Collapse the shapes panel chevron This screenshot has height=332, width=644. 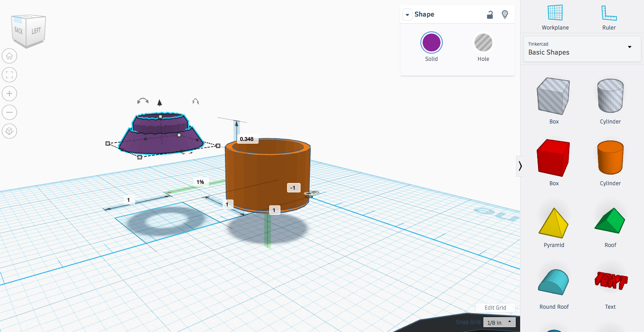pos(520,166)
